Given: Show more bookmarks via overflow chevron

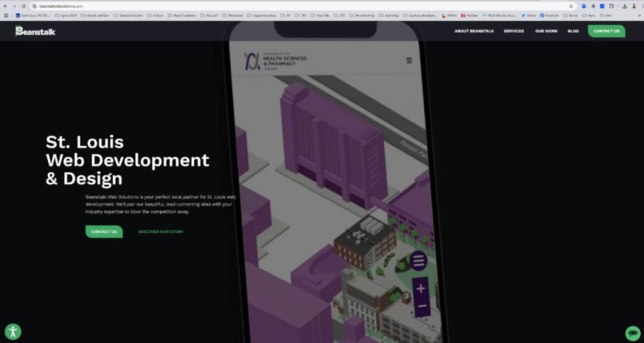Looking at the screenshot, I should [x=639, y=15].
